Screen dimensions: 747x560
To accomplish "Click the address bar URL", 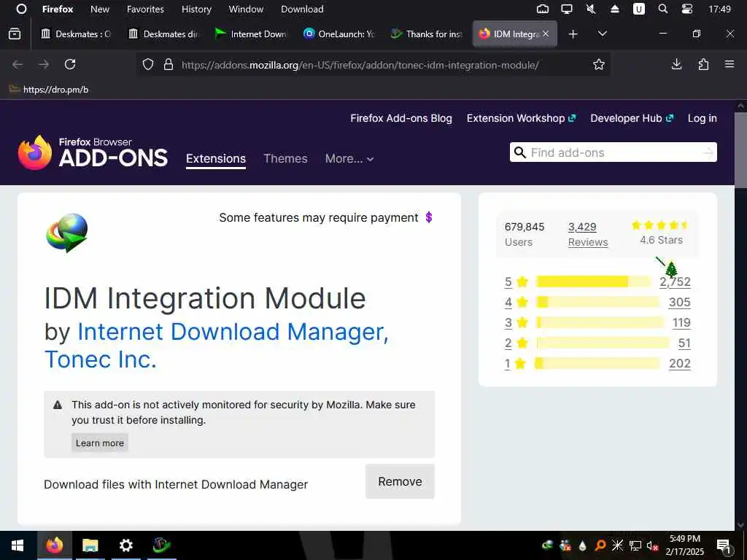I will 360,65.
